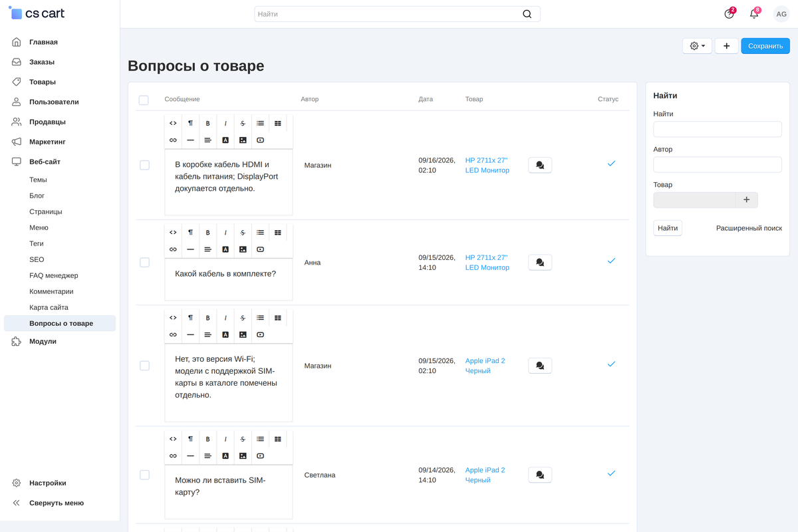Image resolution: width=798 pixels, height=532 pixels.
Task: Tick the checkbox for Светлана's question
Action: pyautogui.click(x=144, y=475)
